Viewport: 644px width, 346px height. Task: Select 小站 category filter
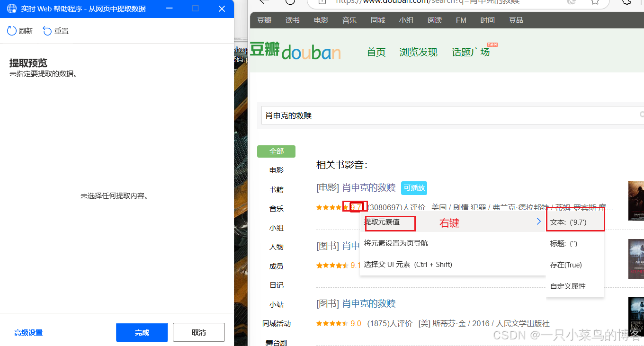click(x=277, y=304)
